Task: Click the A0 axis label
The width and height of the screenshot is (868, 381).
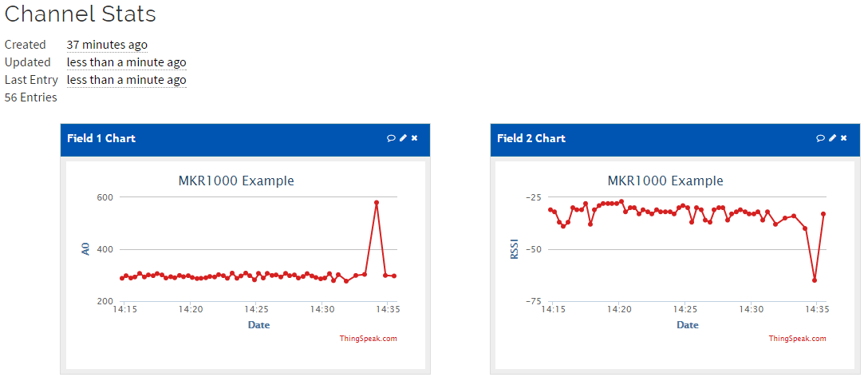Action: coord(85,249)
